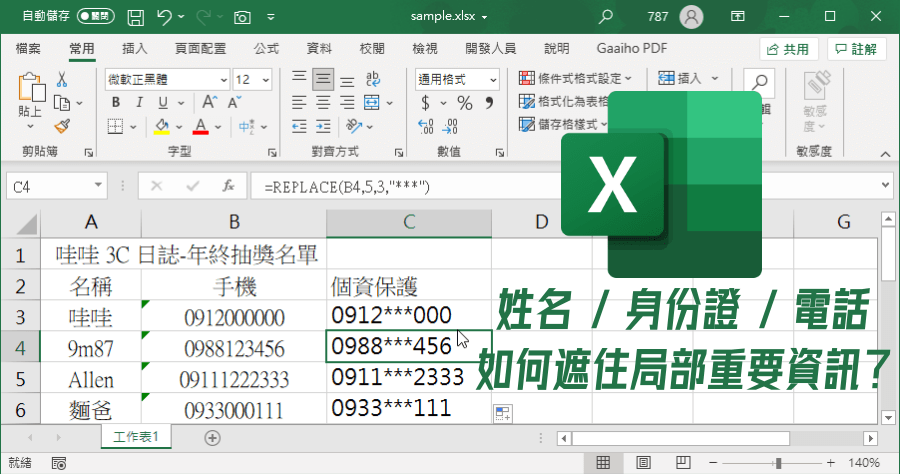
Task: Click the Increase Font Size icon
Action: (x=210, y=103)
